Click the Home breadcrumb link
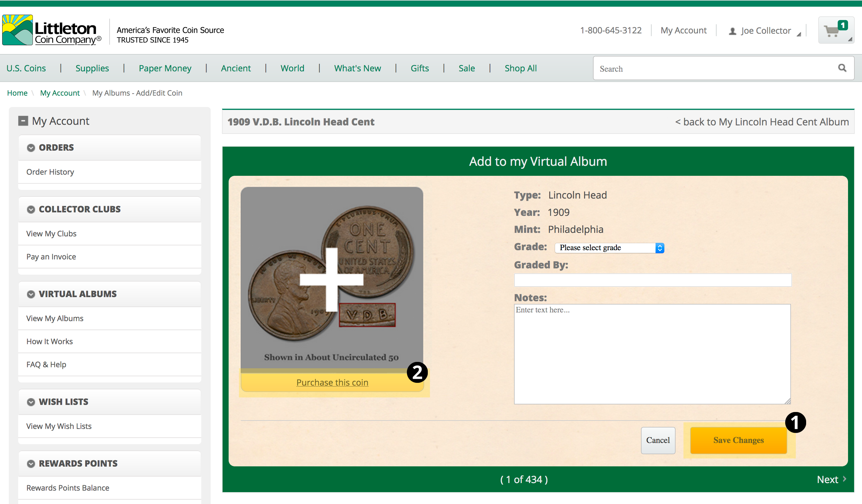 click(x=17, y=93)
